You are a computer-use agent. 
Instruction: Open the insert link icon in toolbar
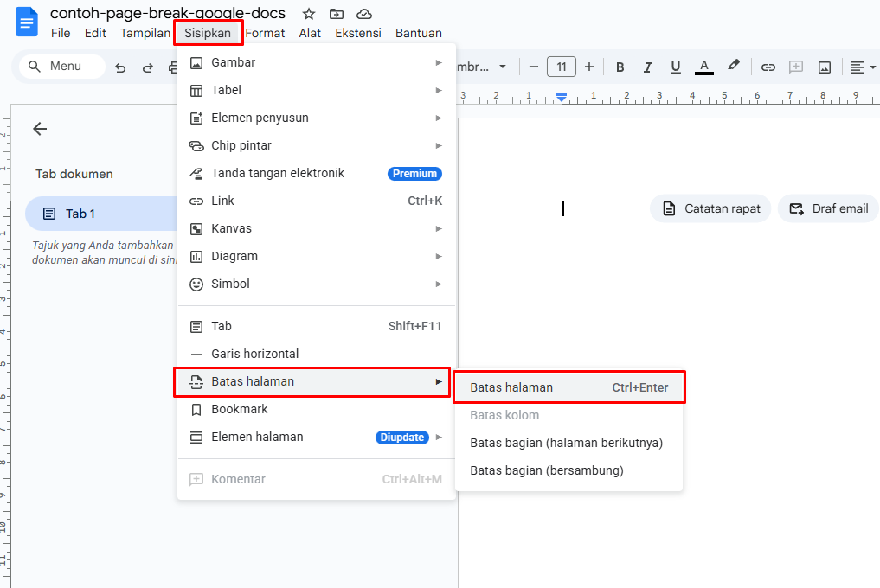768,67
